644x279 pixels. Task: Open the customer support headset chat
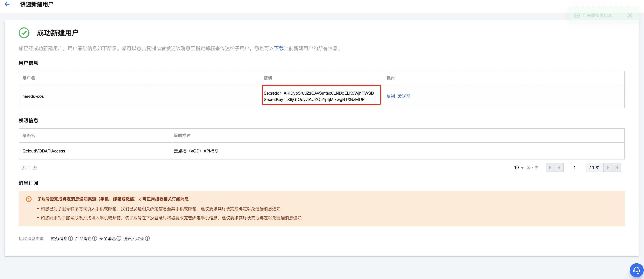click(x=636, y=270)
